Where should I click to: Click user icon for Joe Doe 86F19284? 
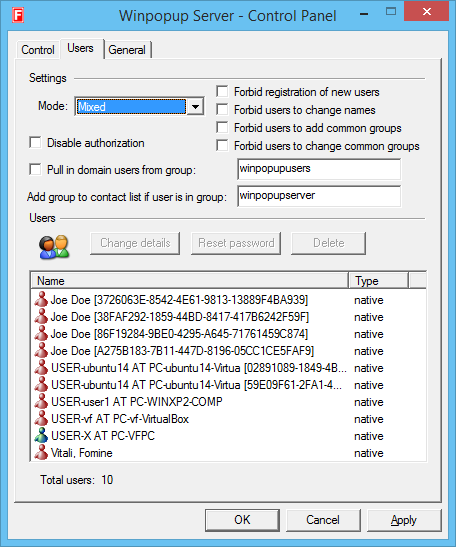point(41,334)
